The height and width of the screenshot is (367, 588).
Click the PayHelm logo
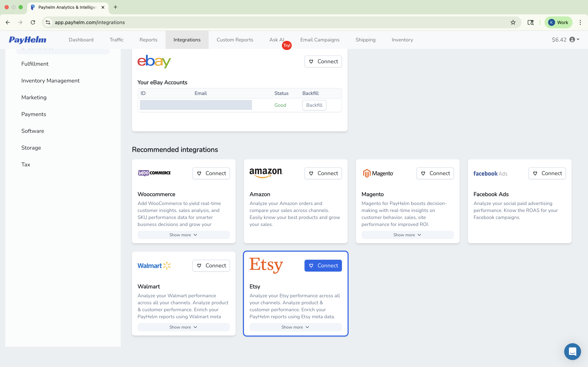point(27,39)
